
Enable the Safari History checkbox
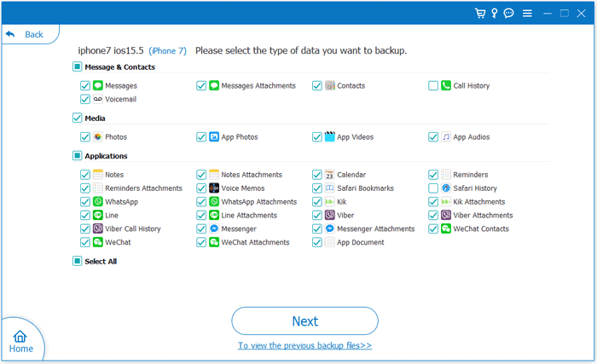point(433,188)
